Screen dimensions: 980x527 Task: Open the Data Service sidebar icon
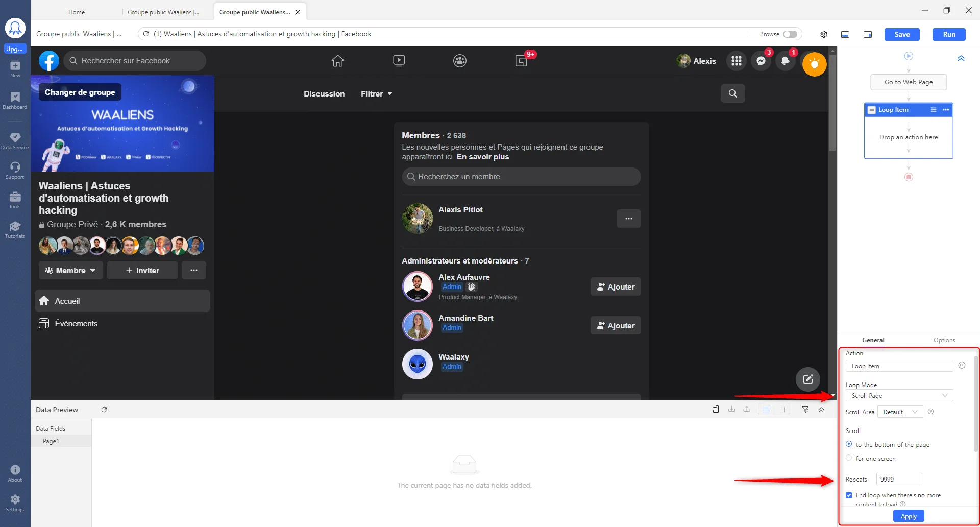click(15, 140)
